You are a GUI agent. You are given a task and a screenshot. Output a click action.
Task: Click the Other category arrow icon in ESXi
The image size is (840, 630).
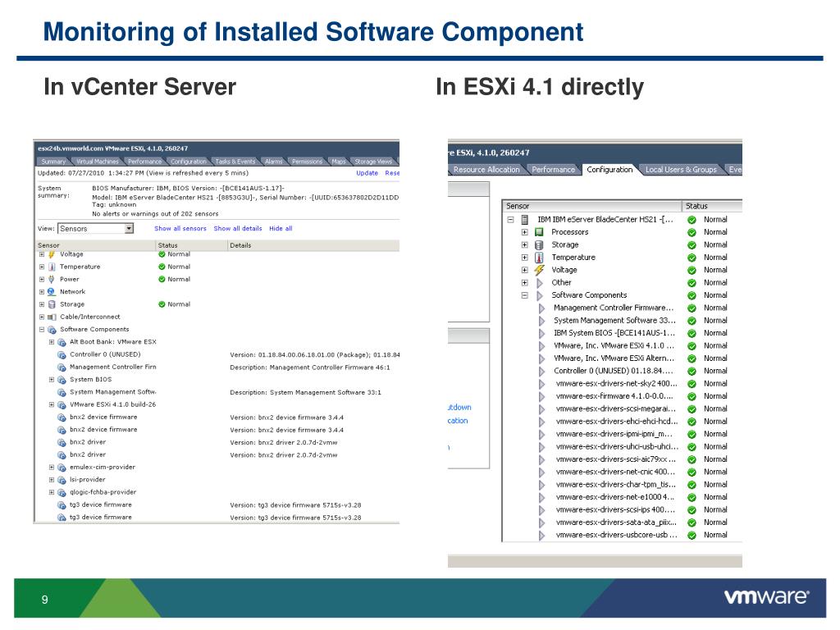coord(540,283)
